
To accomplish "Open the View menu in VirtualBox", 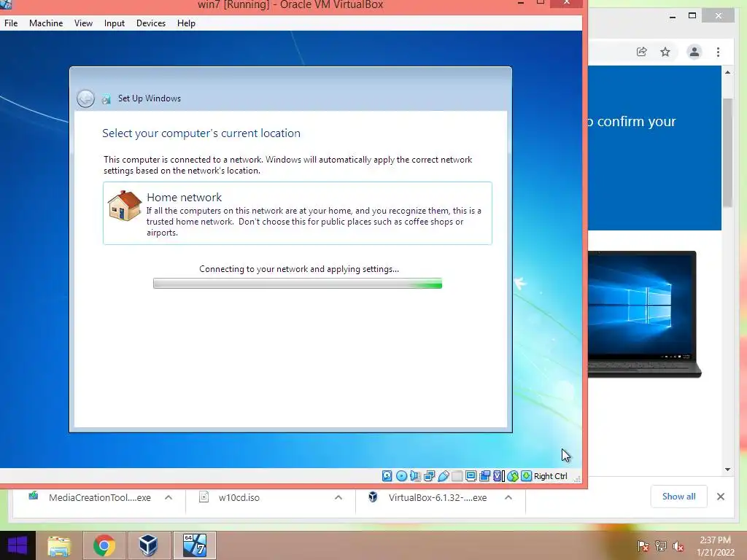I will (x=83, y=23).
